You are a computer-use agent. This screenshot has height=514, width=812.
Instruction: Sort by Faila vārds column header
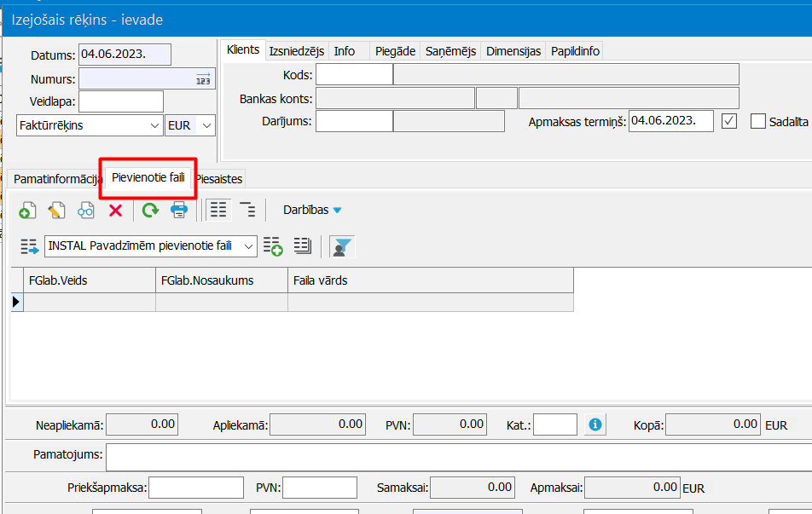(x=431, y=280)
